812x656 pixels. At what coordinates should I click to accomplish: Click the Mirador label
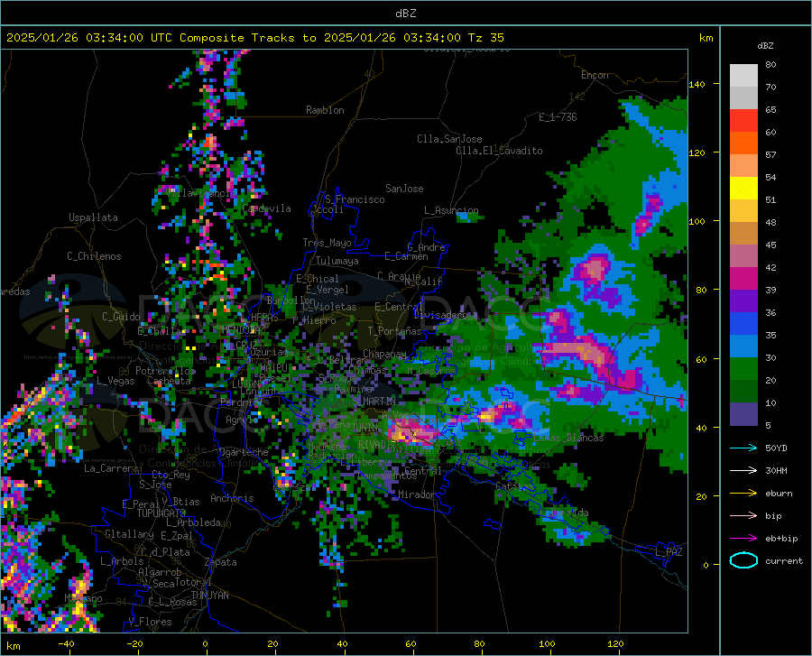pyautogui.click(x=417, y=494)
